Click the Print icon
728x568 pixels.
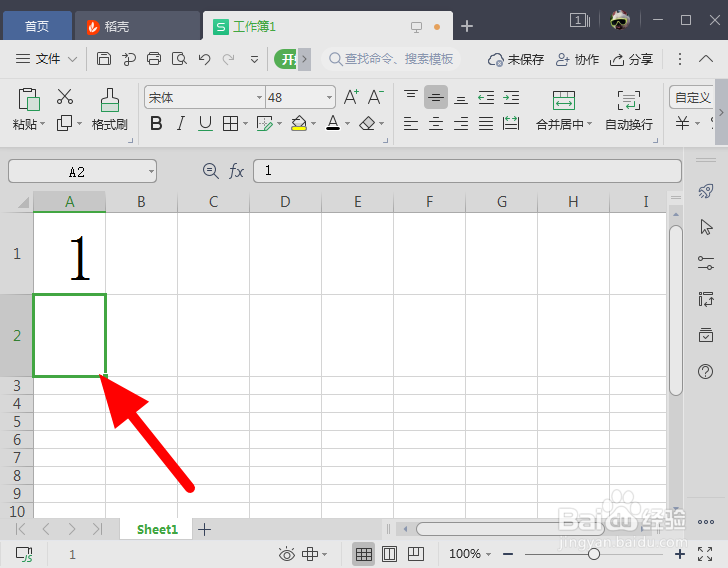pyautogui.click(x=154, y=59)
